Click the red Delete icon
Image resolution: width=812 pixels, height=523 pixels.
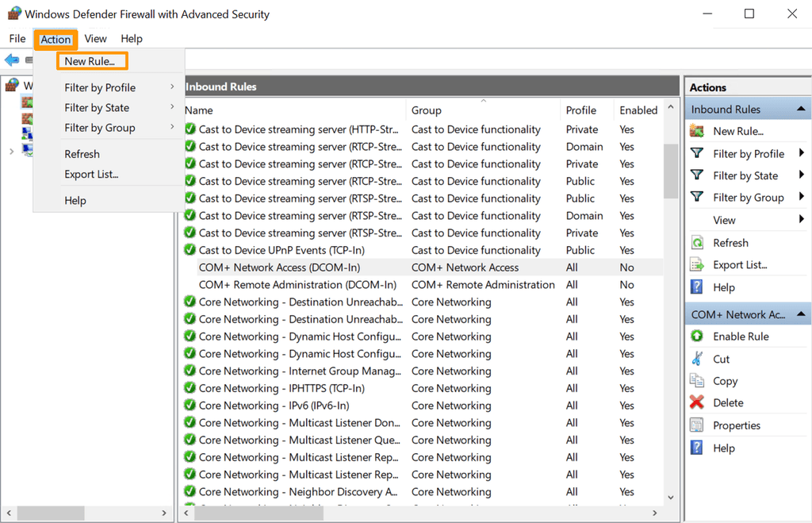tap(696, 402)
